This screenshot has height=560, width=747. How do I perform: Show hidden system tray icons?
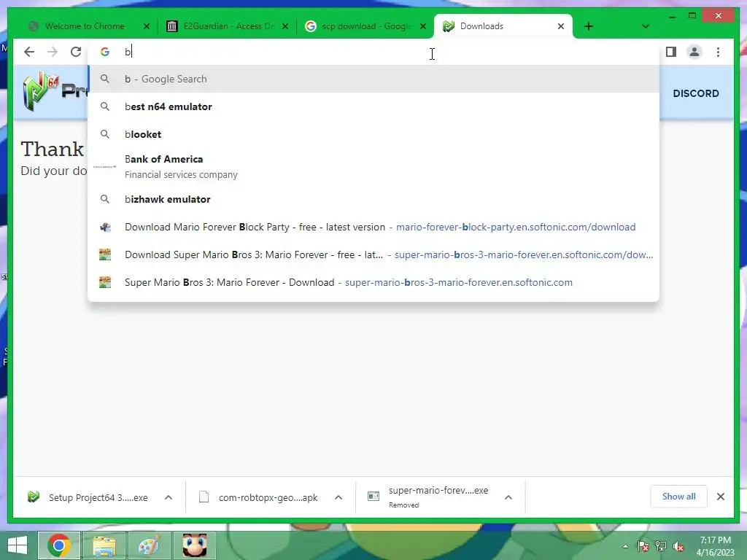(625, 546)
